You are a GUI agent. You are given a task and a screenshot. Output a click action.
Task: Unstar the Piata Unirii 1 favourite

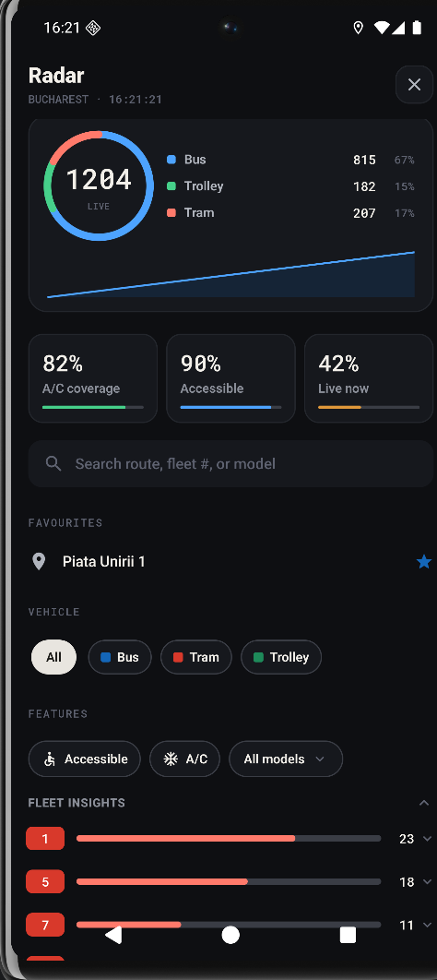coord(424,562)
